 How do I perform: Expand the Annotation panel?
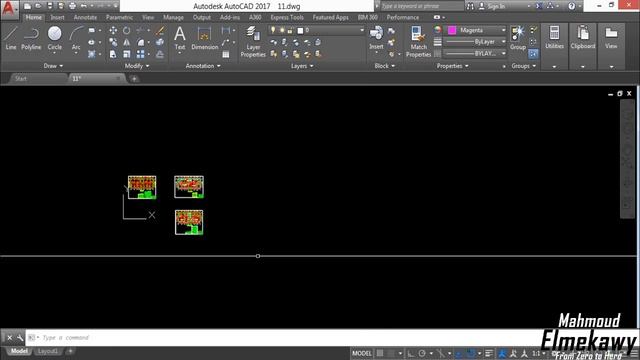tap(203, 66)
